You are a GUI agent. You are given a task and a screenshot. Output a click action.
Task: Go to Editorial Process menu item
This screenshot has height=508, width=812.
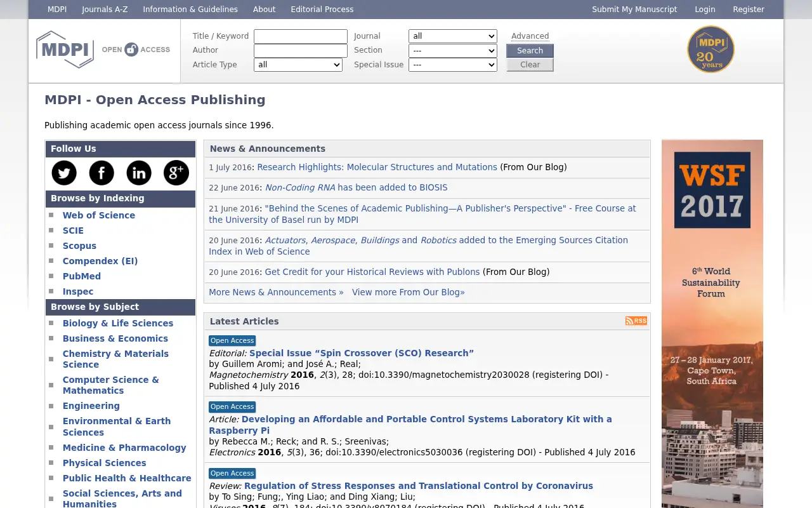click(x=322, y=10)
